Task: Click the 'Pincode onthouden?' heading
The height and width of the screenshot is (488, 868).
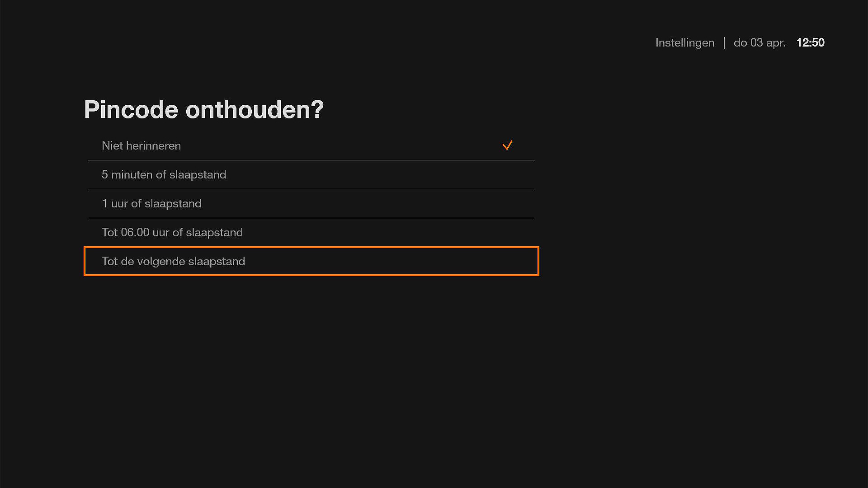Action: [204, 109]
